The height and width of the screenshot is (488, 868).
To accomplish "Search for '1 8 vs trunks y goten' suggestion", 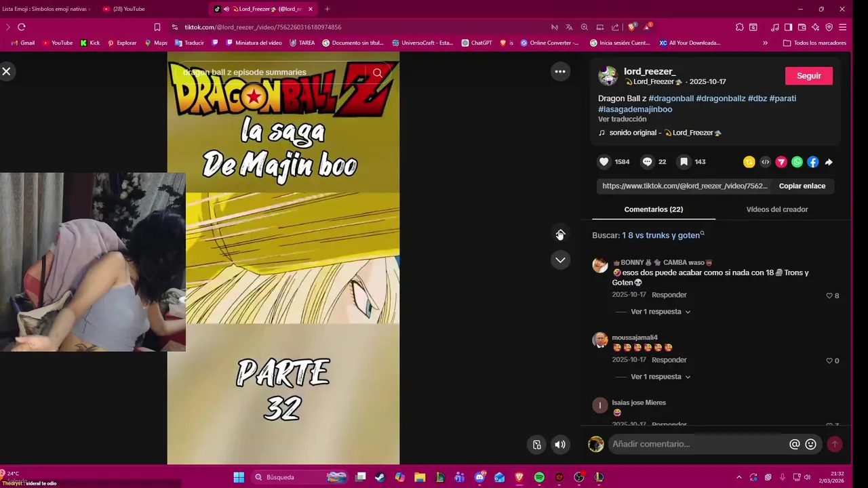I will pos(663,235).
